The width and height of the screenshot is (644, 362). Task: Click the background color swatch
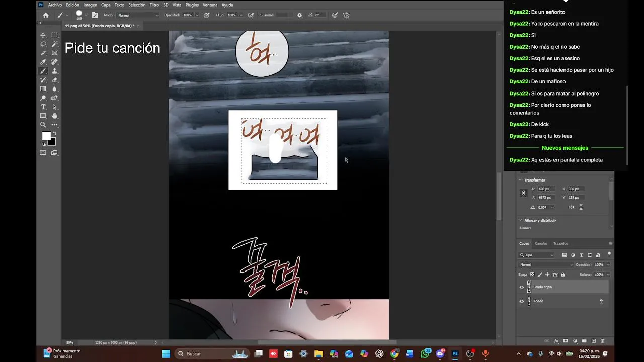click(52, 142)
